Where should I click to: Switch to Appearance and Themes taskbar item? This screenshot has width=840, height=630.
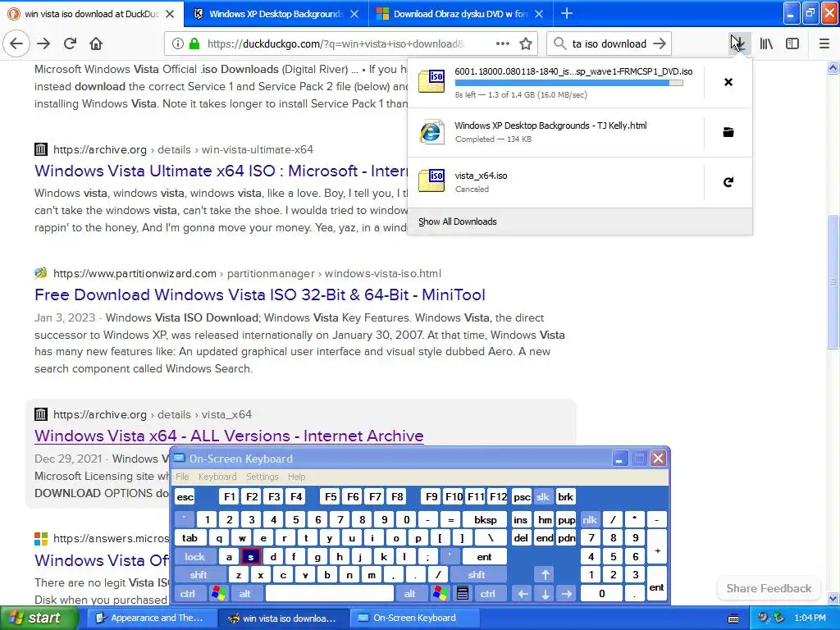150,619
